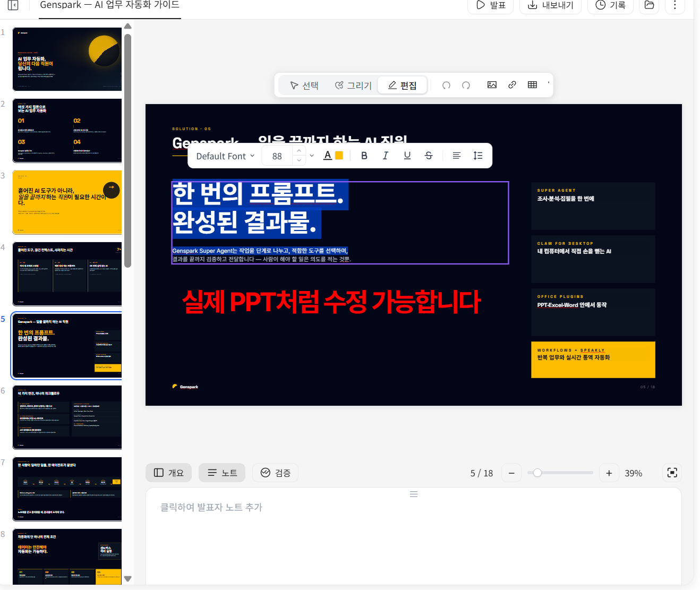Increase font size with up stepper
Screen dimensions: 700x590
click(299, 151)
